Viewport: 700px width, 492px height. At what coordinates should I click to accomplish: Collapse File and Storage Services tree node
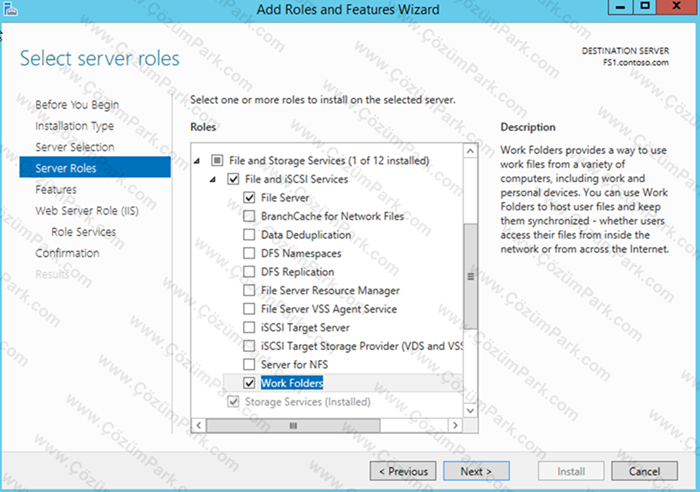pyautogui.click(x=197, y=161)
